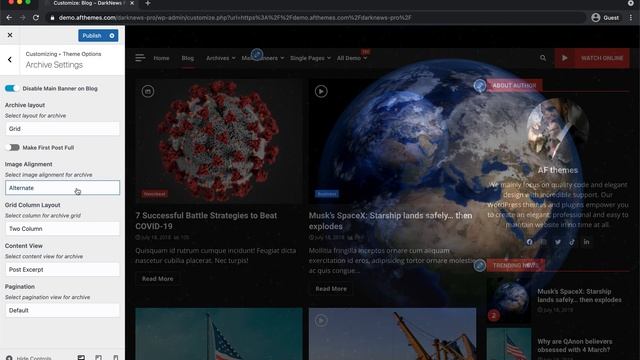Click the video play icon on SpaceX post
640x360 pixels.
click(x=321, y=91)
